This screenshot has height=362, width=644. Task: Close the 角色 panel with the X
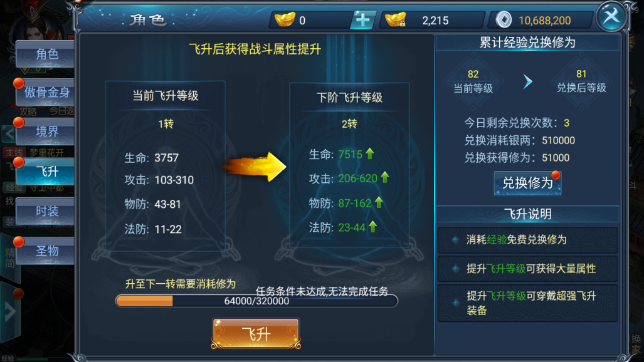point(611,16)
